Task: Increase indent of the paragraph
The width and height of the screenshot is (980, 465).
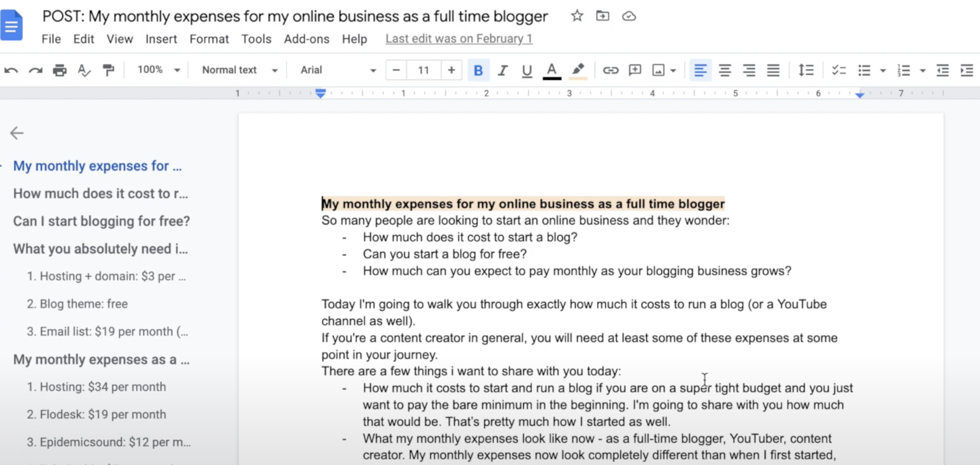Action: pos(967,70)
